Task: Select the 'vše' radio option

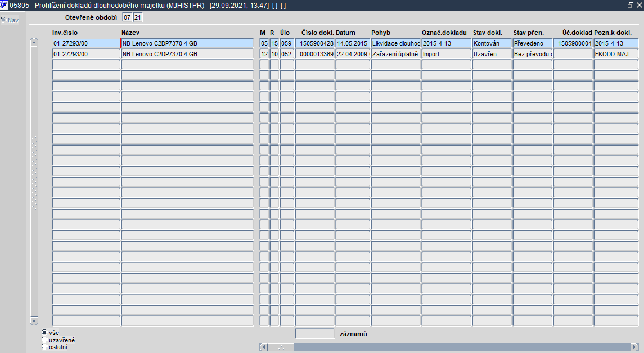Action: (44, 332)
